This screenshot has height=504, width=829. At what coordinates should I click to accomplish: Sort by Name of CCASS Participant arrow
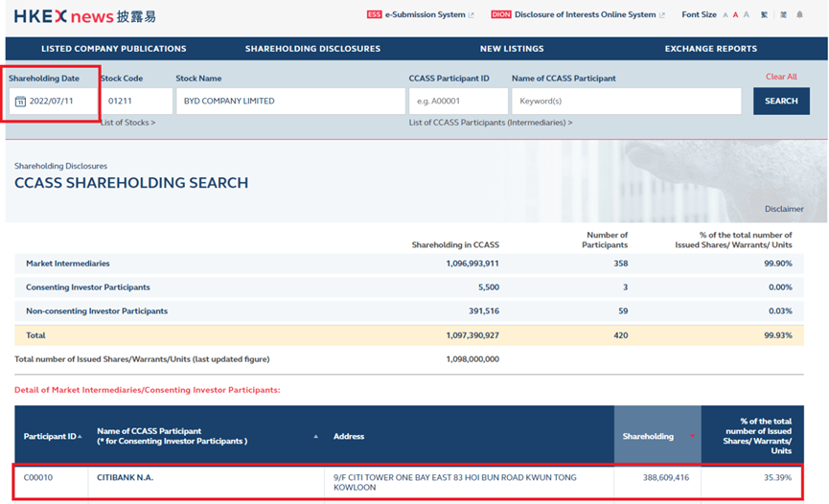tap(315, 437)
